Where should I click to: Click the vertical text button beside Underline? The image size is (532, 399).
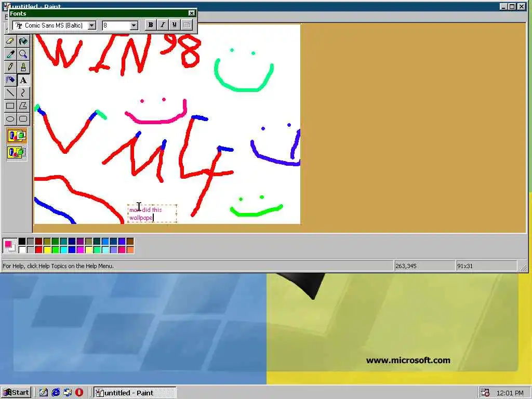[187, 25]
